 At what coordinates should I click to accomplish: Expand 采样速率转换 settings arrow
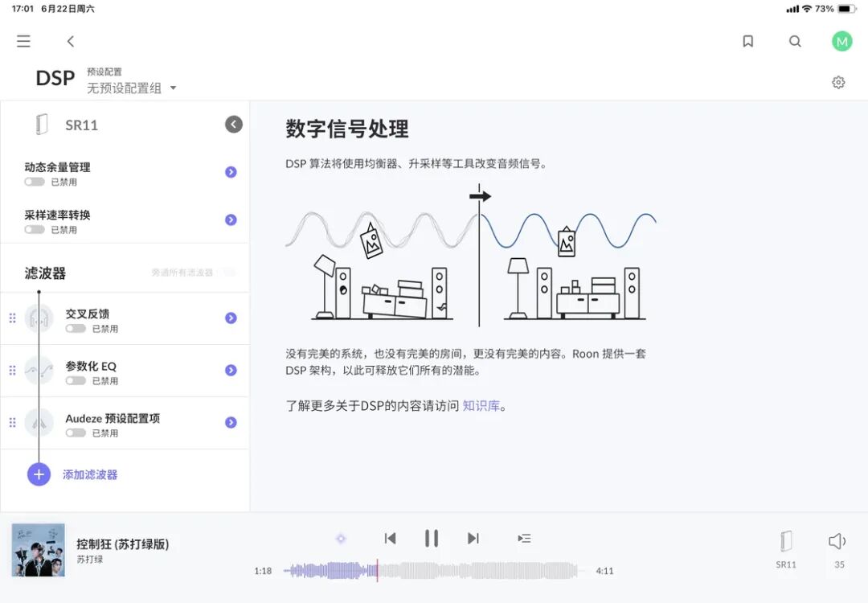click(x=231, y=219)
